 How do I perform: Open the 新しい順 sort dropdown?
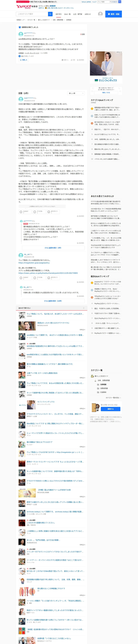[x=76, y=93]
